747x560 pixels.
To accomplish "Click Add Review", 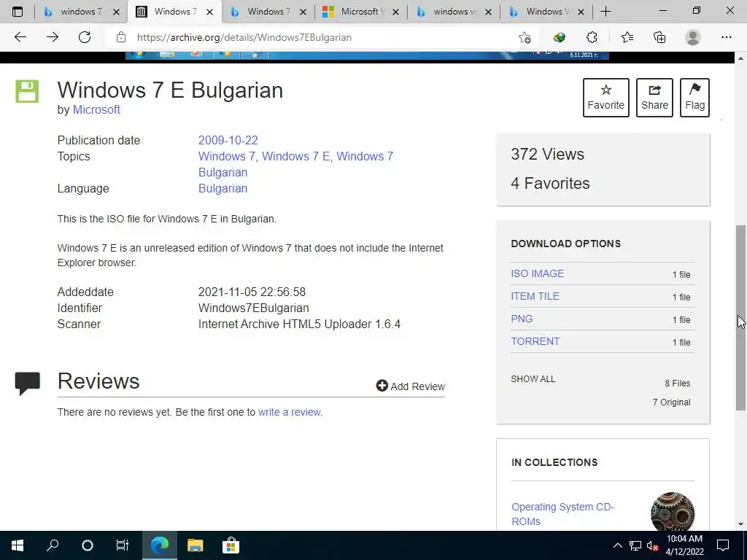I will pos(411,386).
